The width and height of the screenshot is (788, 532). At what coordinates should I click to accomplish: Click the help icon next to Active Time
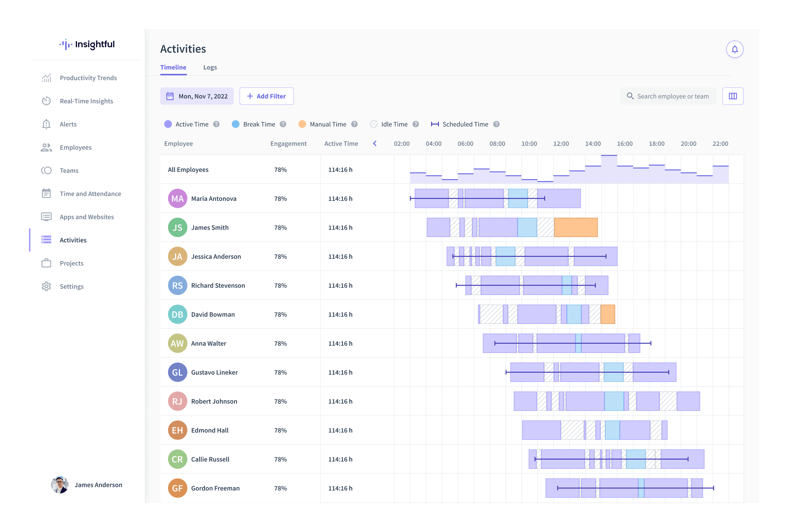click(216, 124)
